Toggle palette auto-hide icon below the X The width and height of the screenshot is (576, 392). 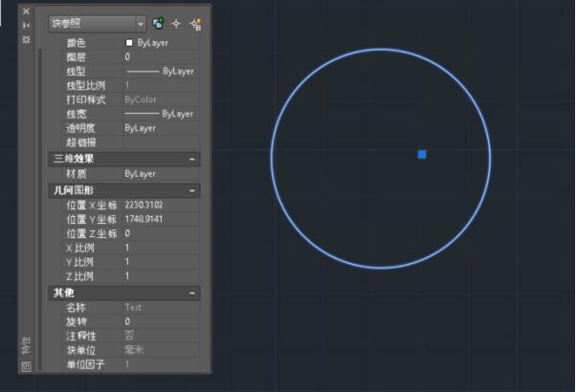point(26,25)
